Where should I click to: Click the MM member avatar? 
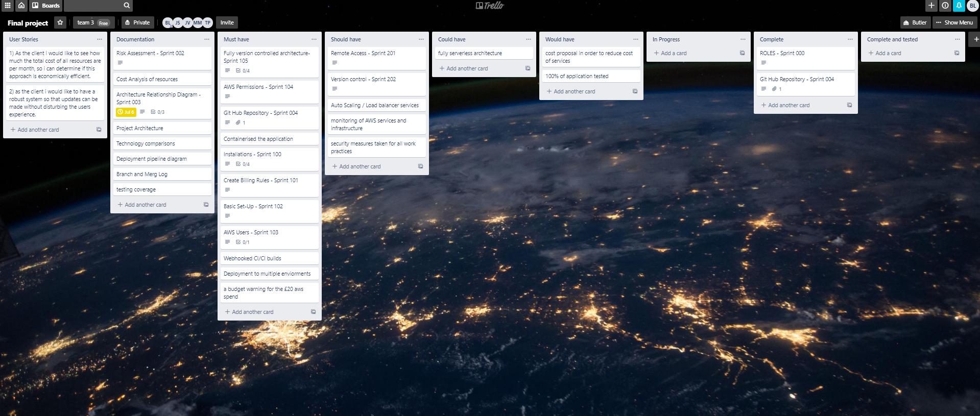(198, 22)
